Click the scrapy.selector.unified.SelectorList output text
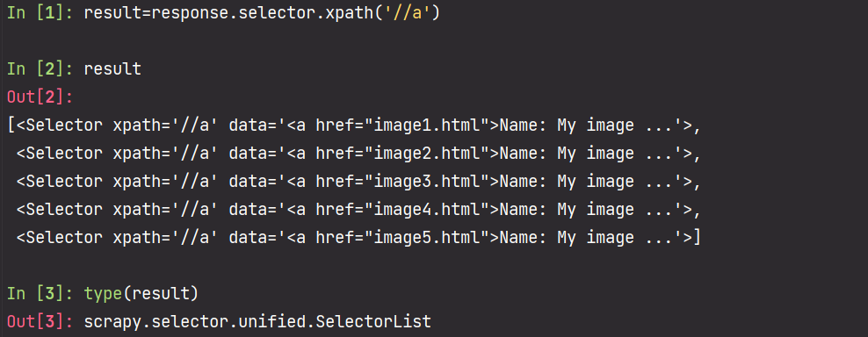This screenshot has height=337, width=868. point(257,321)
